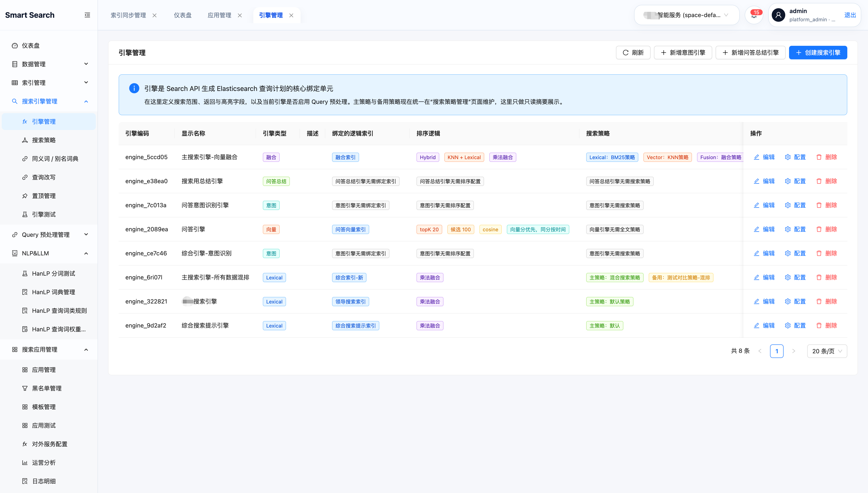Screen dimensions: 868x493
Task: Select page 1 in pagination
Action: pos(777,351)
